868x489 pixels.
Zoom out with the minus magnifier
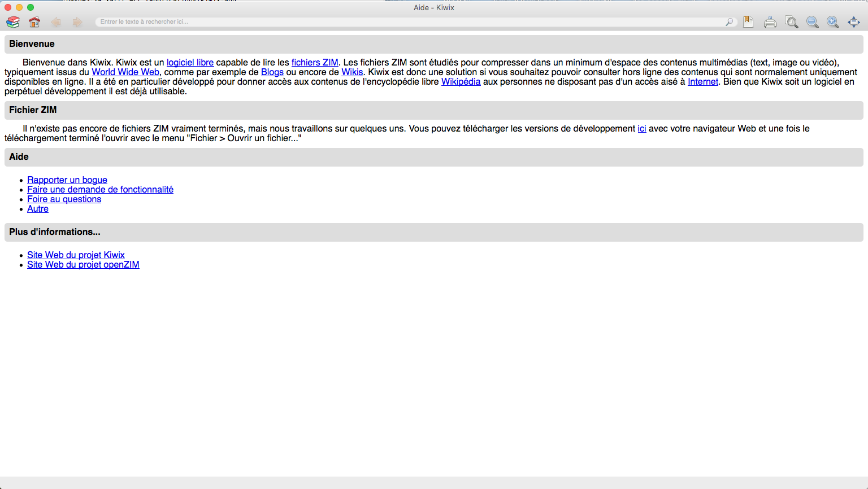[x=813, y=22]
